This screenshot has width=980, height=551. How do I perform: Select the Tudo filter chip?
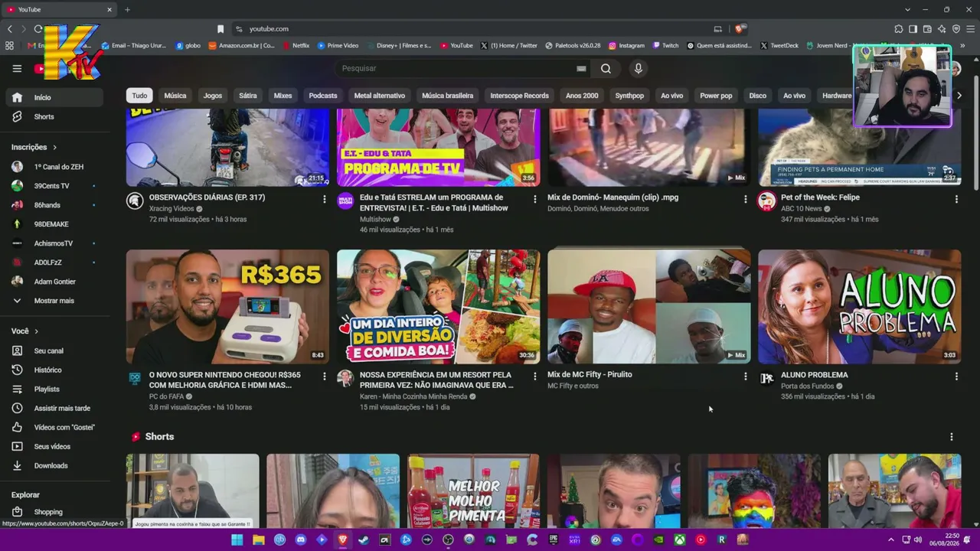(x=139, y=96)
